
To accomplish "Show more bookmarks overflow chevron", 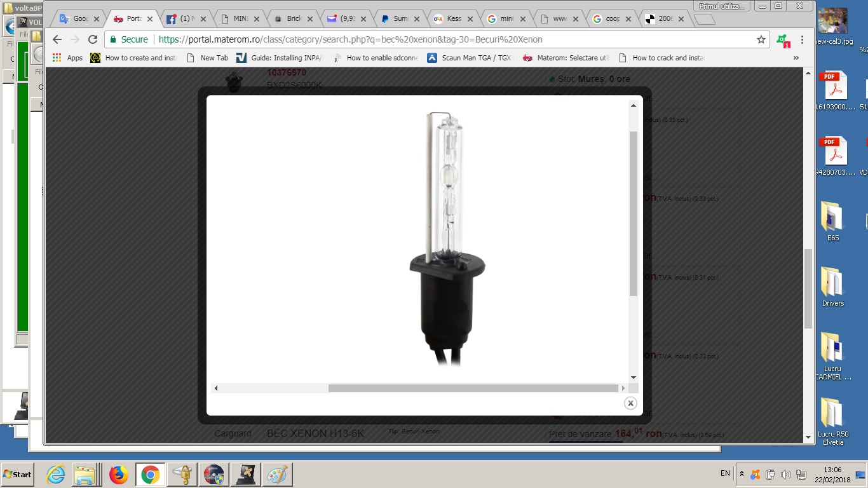I will pyautogui.click(x=796, y=58).
